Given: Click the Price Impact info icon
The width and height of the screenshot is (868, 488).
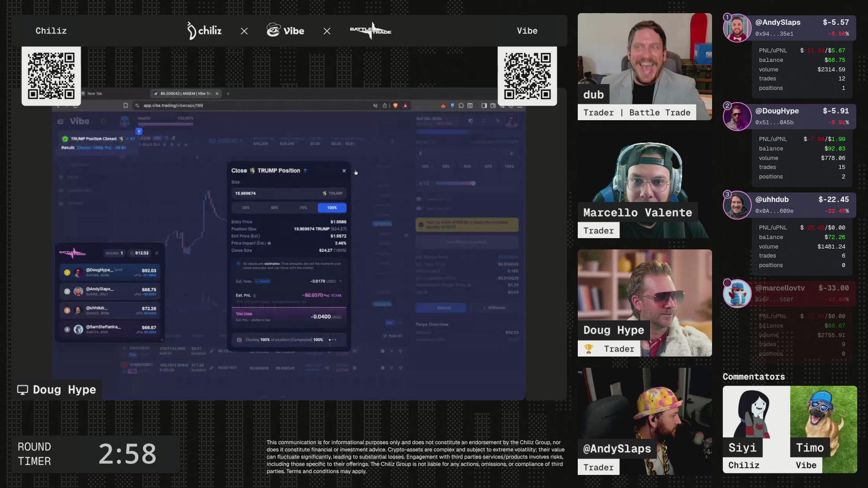Looking at the screenshot, I should click(x=269, y=243).
